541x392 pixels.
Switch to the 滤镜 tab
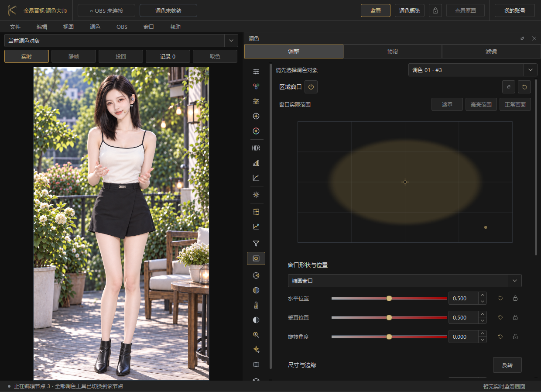(x=491, y=52)
